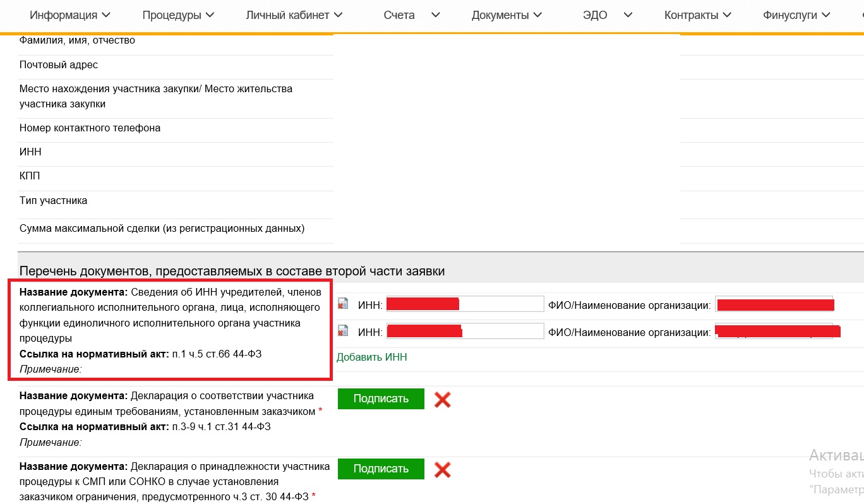Focus the second ИНН input field
Screen dimensions: 864x504
tap(465, 331)
